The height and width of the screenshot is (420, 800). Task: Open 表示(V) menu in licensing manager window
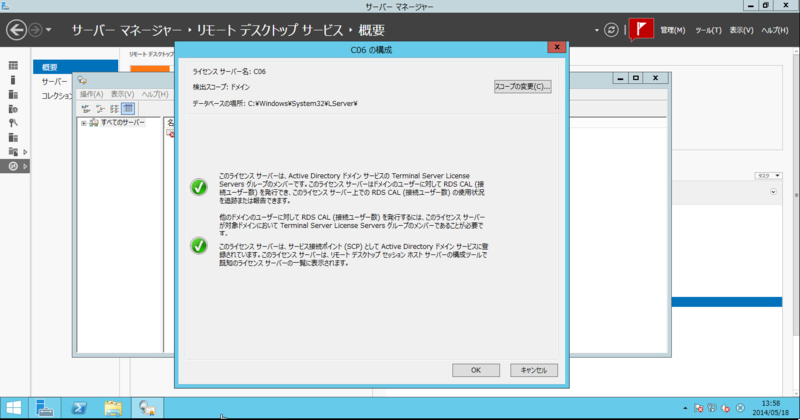[x=122, y=94]
